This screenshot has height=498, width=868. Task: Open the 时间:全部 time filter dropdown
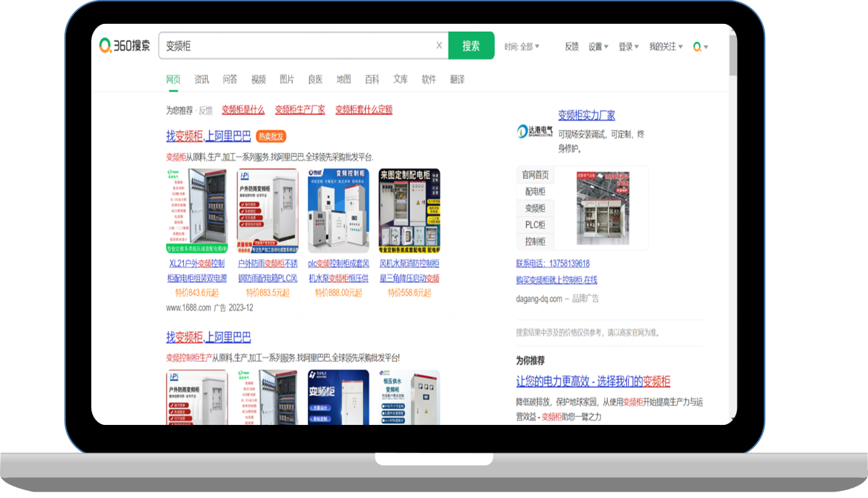(x=522, y=46)
